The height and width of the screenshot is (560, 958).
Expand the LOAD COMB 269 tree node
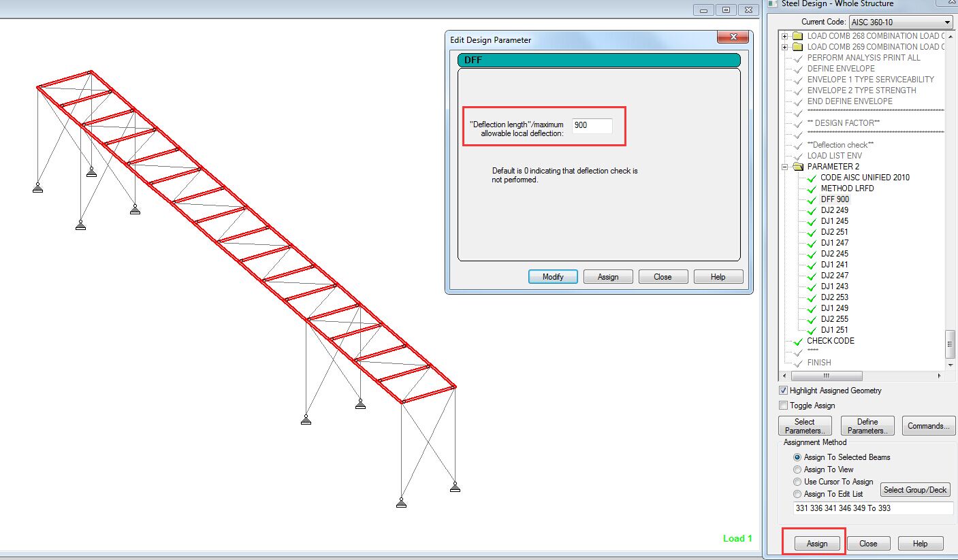click(x=785, y=47)
